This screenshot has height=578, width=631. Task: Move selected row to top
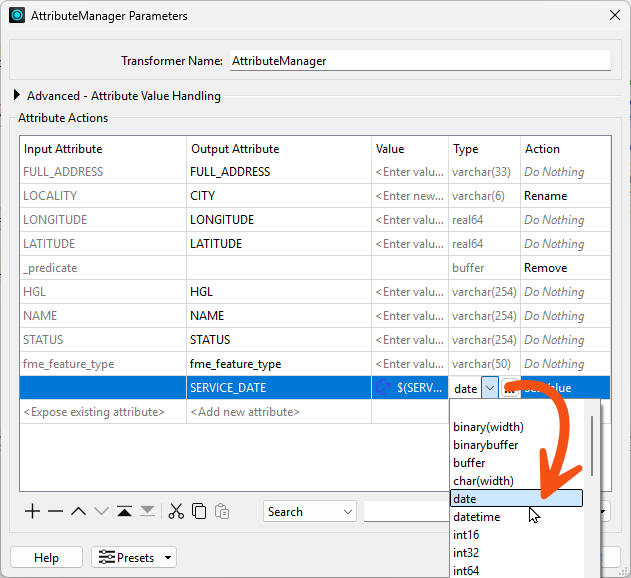[x=124, y=512]
